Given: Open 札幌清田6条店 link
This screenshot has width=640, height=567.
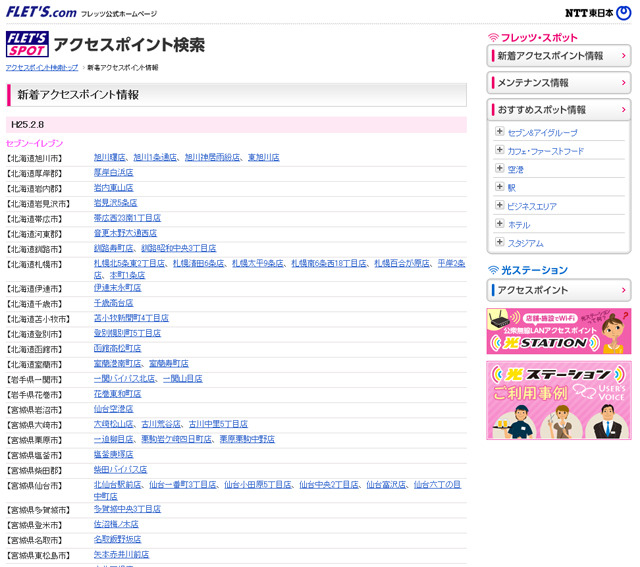Looking at the screenshot, I should tap(198, 263).
